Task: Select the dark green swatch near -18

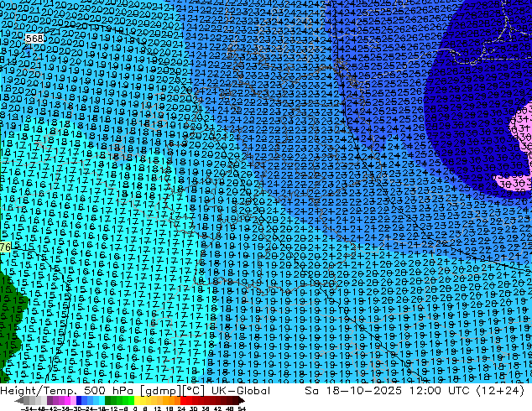Action: tap(108, 401)
